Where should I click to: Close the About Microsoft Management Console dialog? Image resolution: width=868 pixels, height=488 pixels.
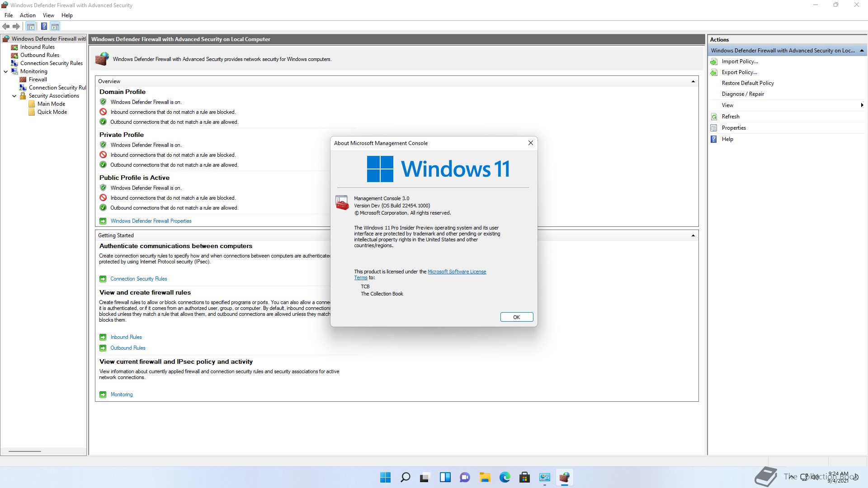pos(531,143)
